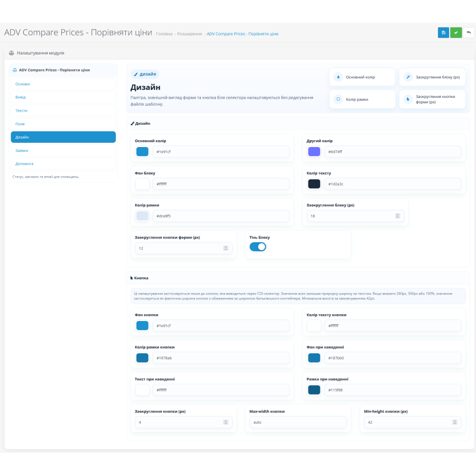This screenshot has width=476, height=476.
Task: Click the Заокруглення кнопки форми spinner arrows
Action: 225,248
